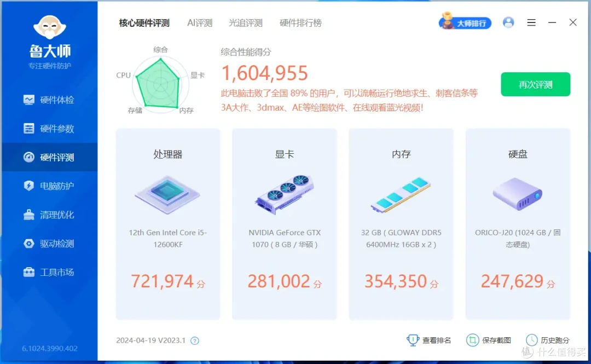The height and width of the screenshot is (364, 591).
Task: Click the 处理器 card title
Action: [168, 154]
